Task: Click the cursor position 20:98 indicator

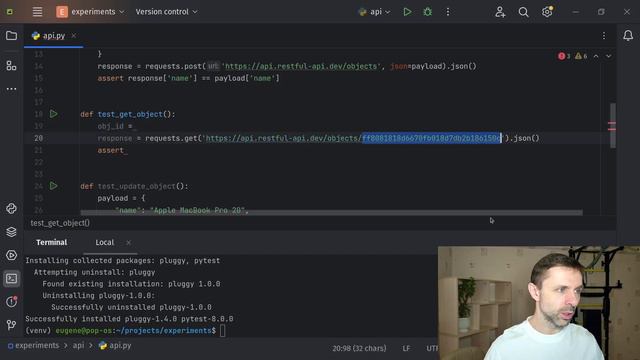Action: tap(359, 348)
